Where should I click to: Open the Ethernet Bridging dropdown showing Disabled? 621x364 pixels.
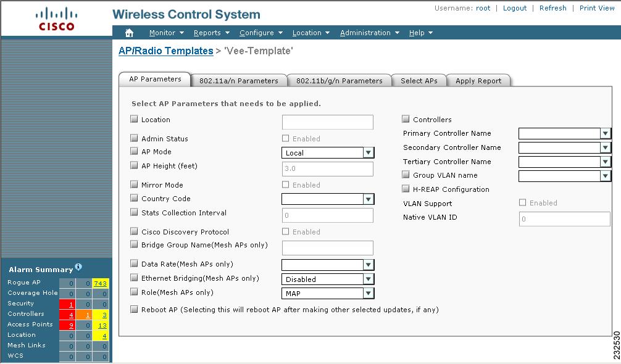pos(328,279)
